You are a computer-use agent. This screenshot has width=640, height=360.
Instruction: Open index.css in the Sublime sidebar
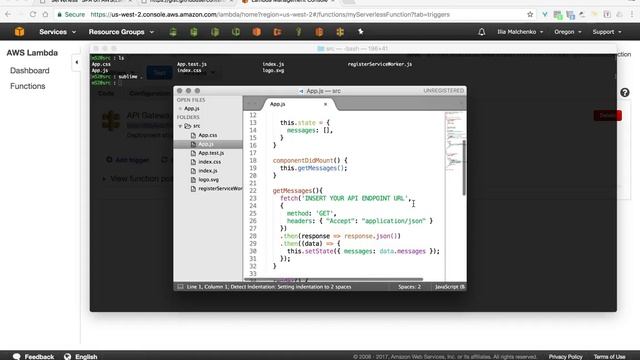click(210, 162)
